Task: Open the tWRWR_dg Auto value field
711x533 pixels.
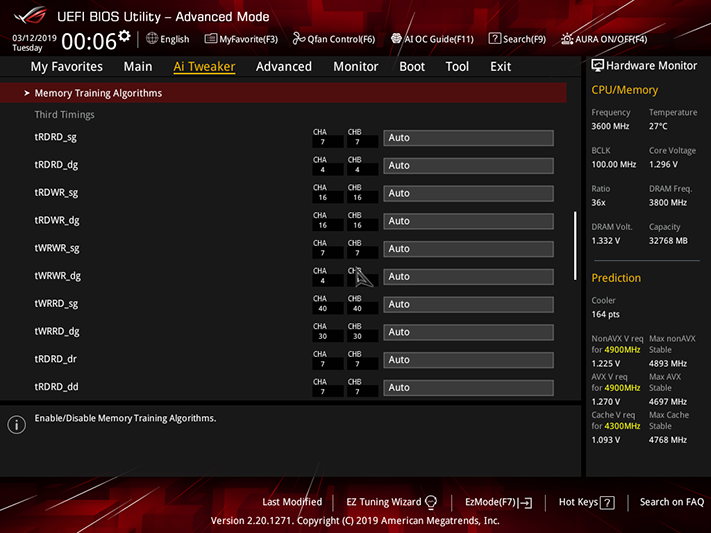Action: click(x=468, y=277)
